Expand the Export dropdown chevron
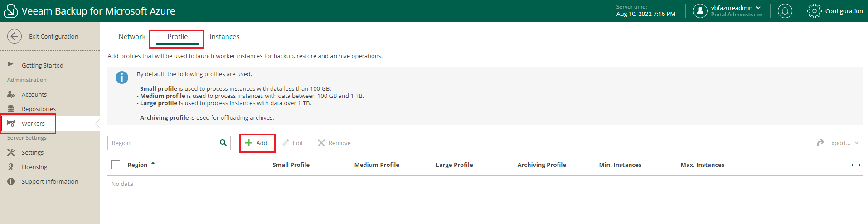This screenshot has width=868, height=224. coord(857,143)
